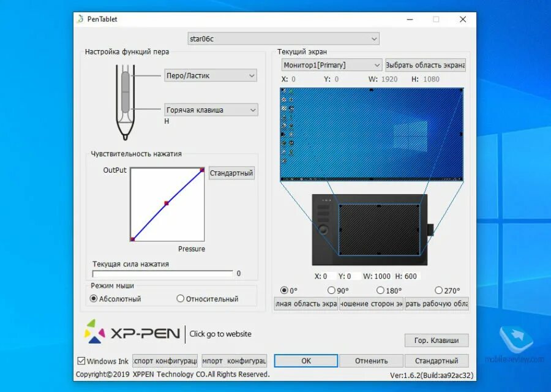Click the select working area button

(x=437, y=304)
